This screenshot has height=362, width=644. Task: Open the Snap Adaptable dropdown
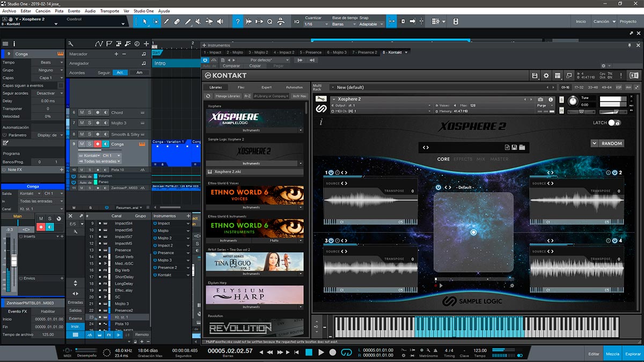(x=371, y=24)
